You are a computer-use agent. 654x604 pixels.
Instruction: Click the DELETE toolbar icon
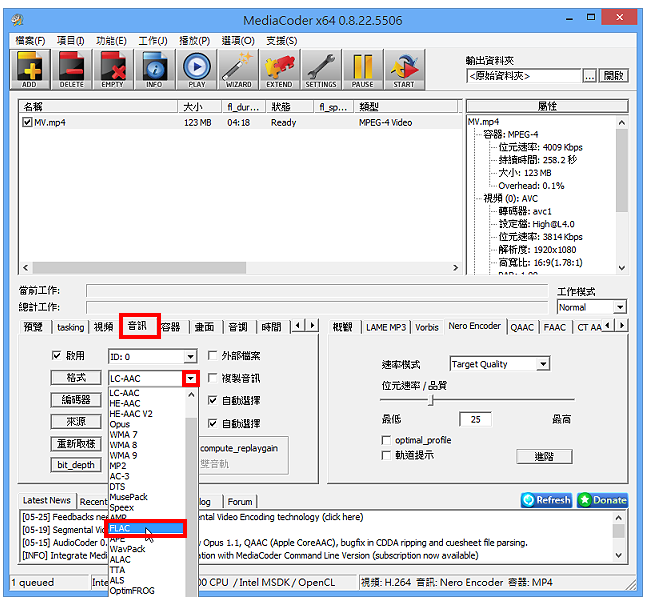click(x=72, y=69)
